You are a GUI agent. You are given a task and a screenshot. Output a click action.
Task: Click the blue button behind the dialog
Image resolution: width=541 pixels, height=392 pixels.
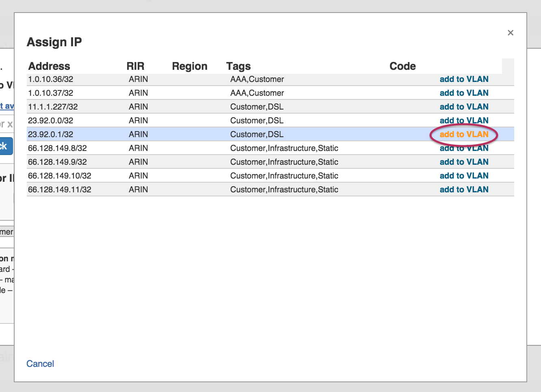pos(6,146)
